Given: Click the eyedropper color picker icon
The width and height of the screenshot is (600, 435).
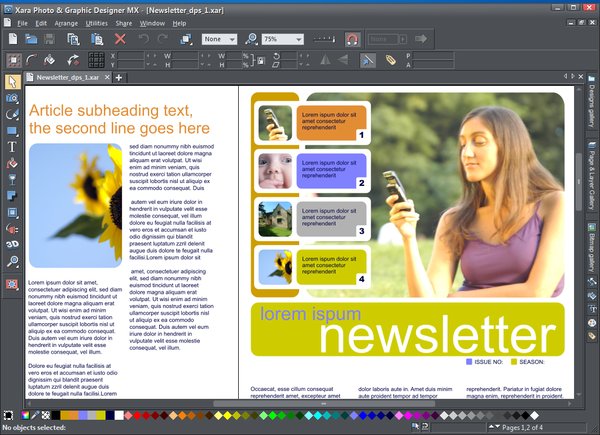Looking at the screenshot, I should point(35,415).
